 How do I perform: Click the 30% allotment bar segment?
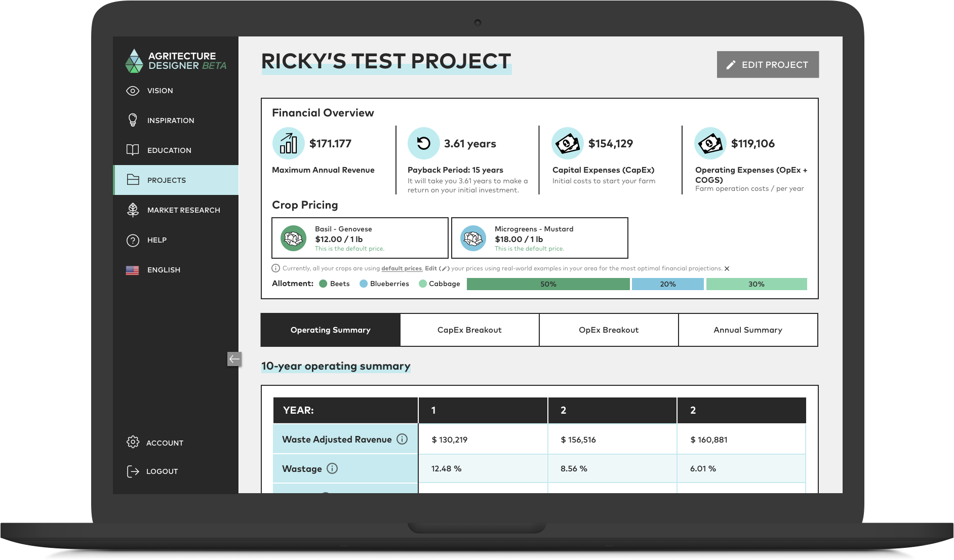point(757,284)
